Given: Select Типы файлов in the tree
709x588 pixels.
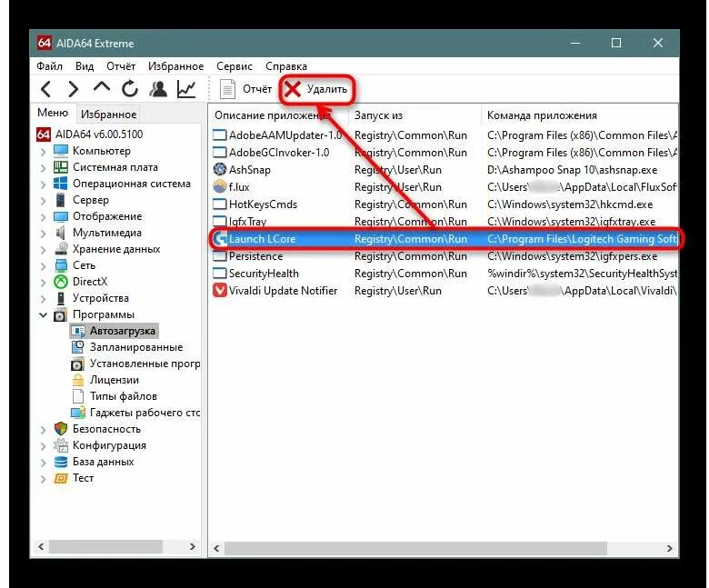Looking at the screenshot, I should [x=123, y=396].
